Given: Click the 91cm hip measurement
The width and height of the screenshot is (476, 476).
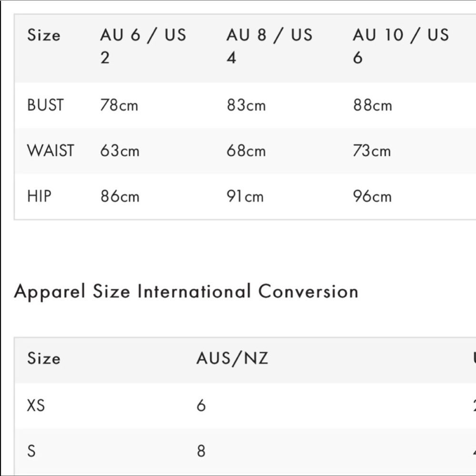Looking at the screenshot, I should [x=245, y=196].
